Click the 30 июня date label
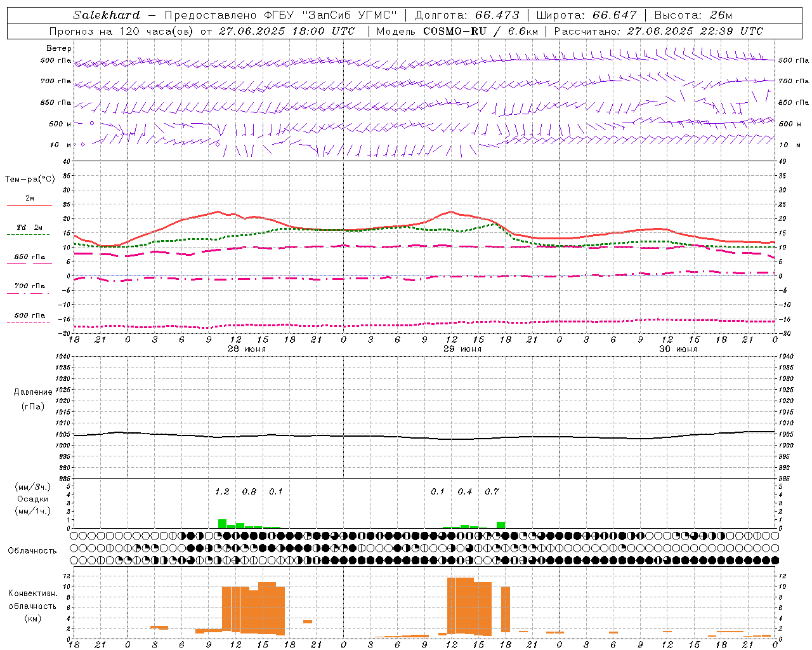 pyautogui.click(x=678, y=349)
